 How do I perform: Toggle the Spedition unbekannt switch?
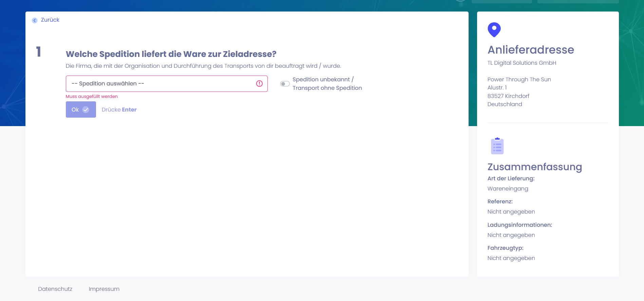(x=285, y=84)
